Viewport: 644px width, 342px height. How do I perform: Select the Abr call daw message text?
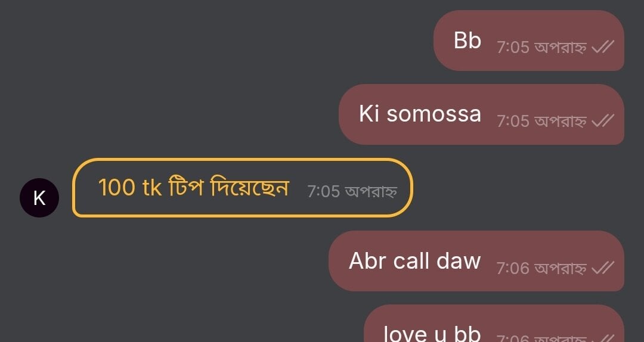click(x=415, y=261)
